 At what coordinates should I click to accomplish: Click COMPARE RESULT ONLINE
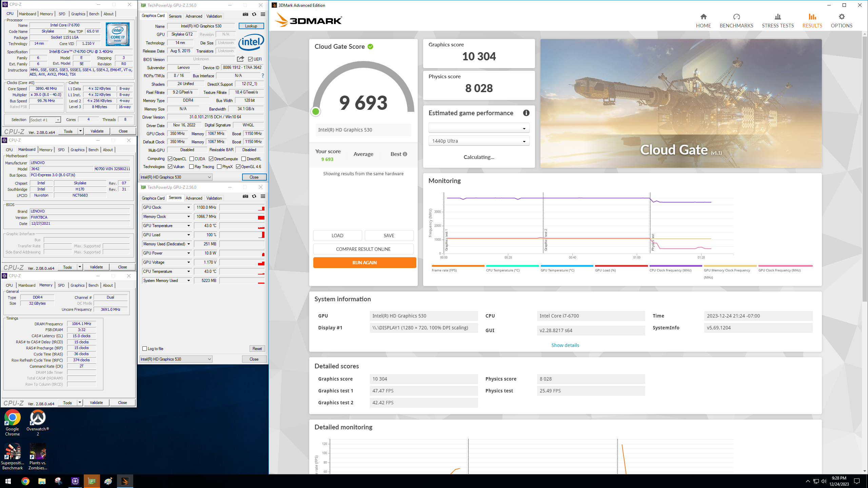click(363, 249)
